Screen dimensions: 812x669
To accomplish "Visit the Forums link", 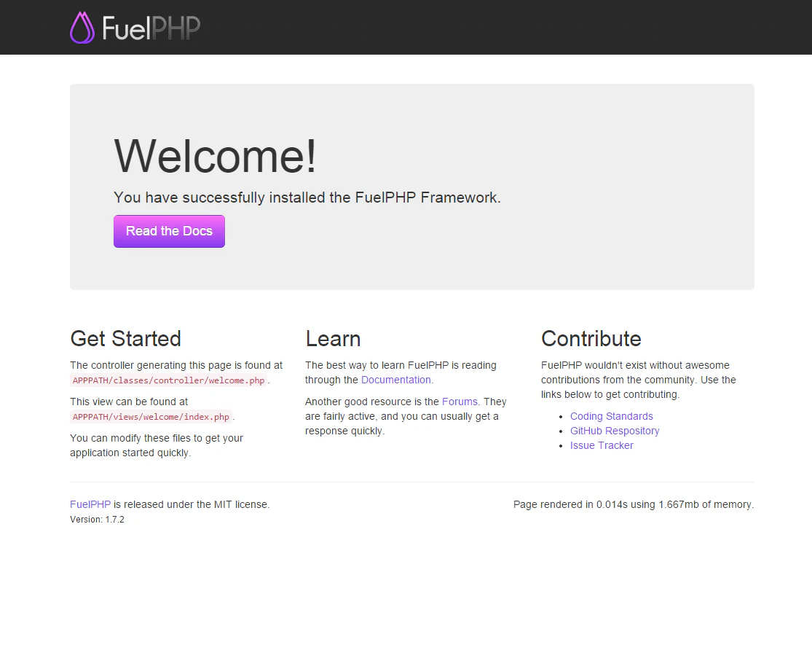I will (460, 402).
